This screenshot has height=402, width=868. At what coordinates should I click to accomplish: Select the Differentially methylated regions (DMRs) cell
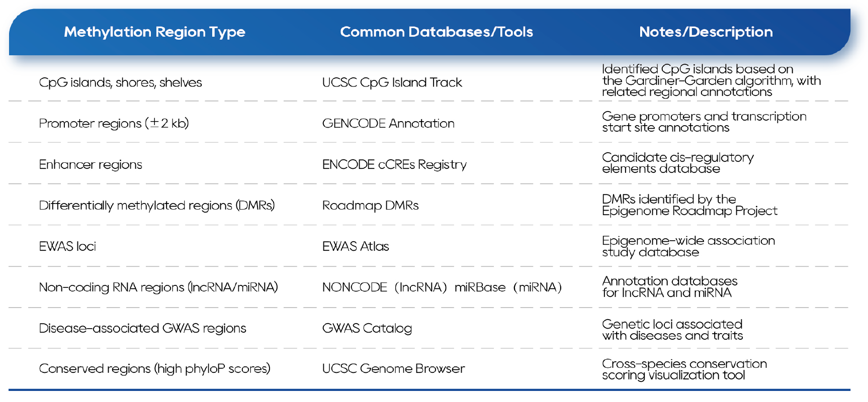coord(157,206)
